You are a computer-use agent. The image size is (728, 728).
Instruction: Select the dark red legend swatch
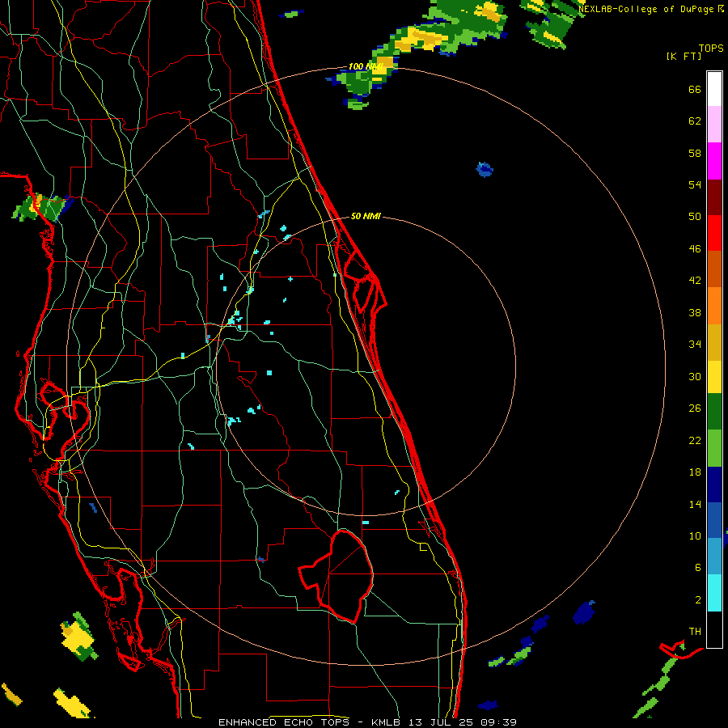714,197
